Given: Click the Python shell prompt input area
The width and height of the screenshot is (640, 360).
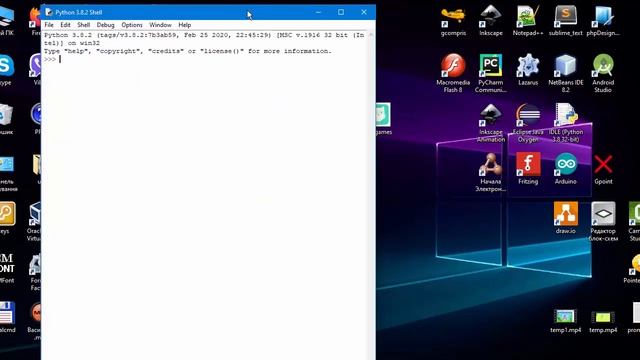Looking at the screenshot, I should pyautogui.click(x=204, y=60).
